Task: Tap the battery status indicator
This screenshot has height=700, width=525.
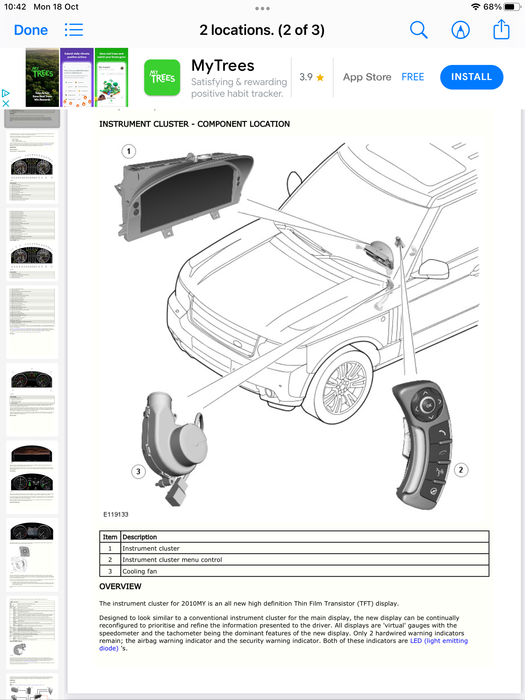Action: tap(512, 7)
